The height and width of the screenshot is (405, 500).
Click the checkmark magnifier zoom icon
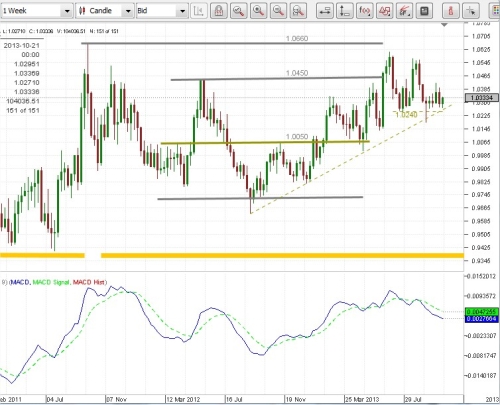click(239, 11)
